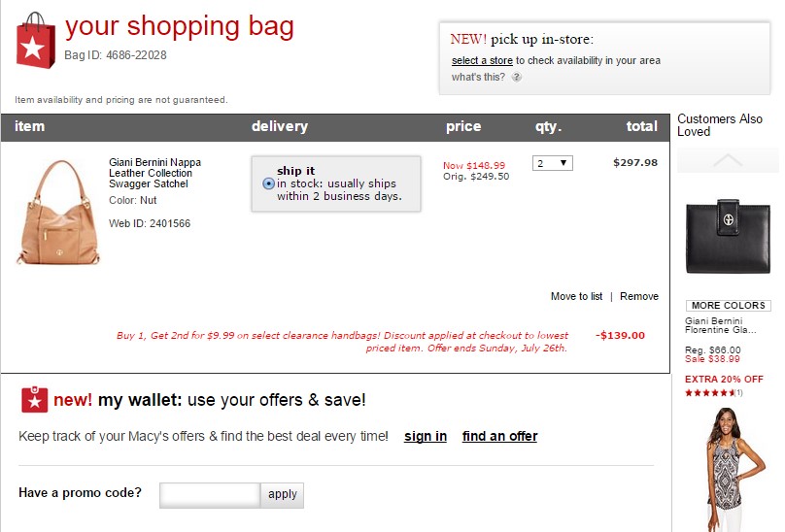
Task: Select the ship it radio button
Action: (269, 183)
